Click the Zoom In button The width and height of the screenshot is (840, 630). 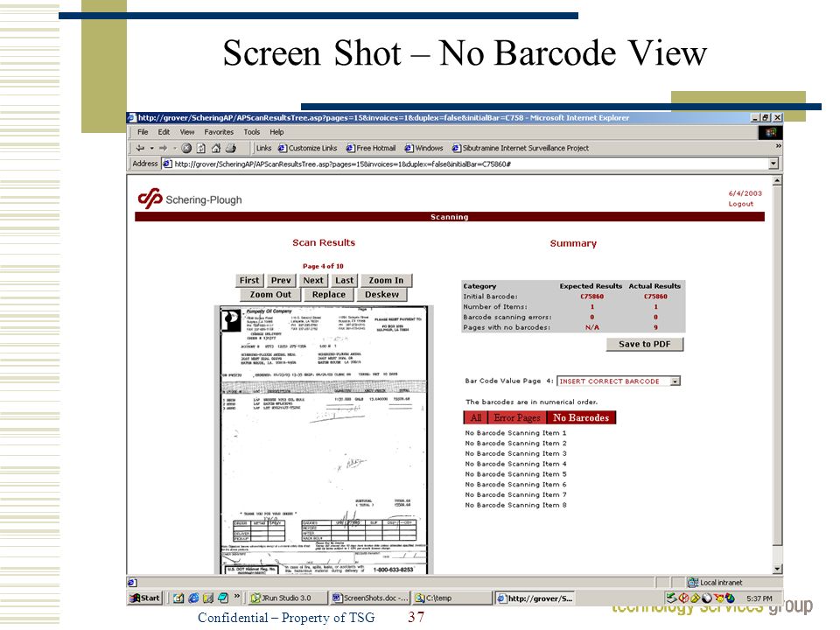[386, 280]
